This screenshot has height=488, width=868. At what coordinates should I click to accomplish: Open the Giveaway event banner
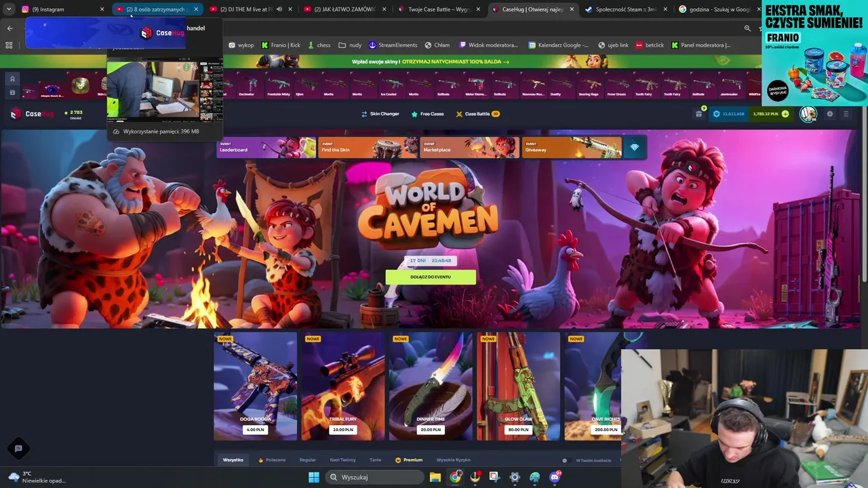(x=572, y=147)
